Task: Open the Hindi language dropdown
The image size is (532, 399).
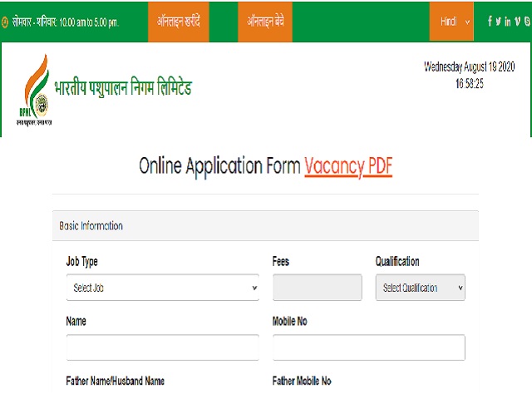Action: tap(451, 22)
